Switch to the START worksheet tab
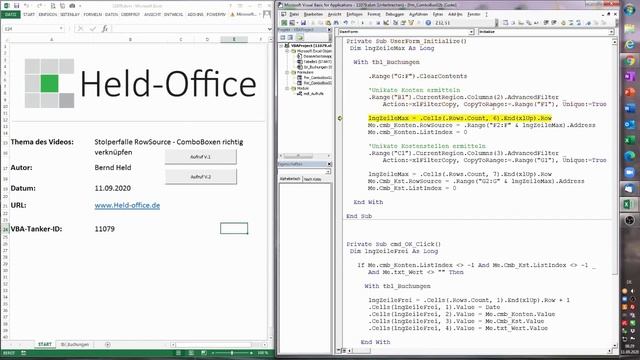The height and width of the screenshot is (360, 640). pyautogui.click(x=45, y=344)
